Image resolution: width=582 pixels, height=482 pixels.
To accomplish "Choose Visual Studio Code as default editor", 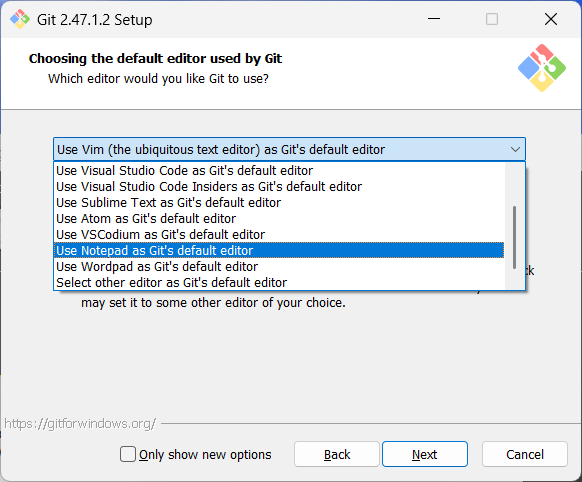I will click(279, 171).
